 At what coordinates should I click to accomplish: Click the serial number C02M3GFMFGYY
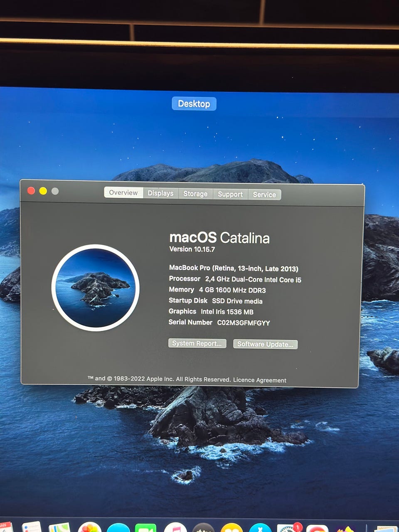coord(244,323)
